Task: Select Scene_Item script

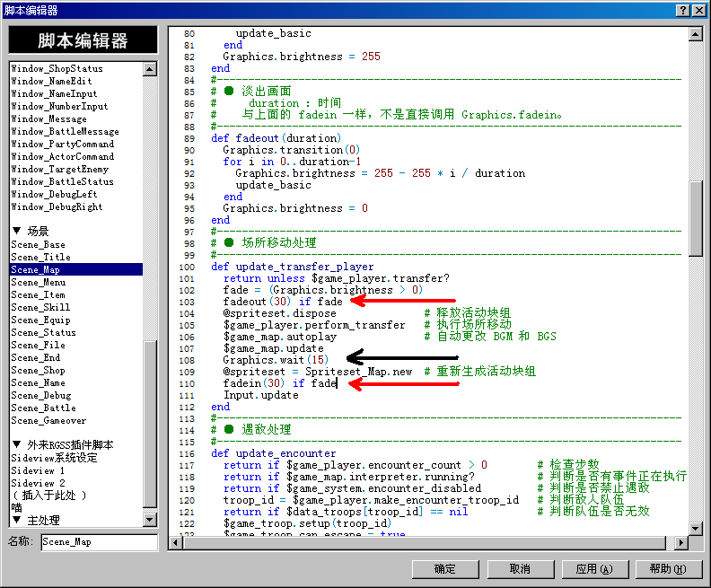Action: click(38, 295)
